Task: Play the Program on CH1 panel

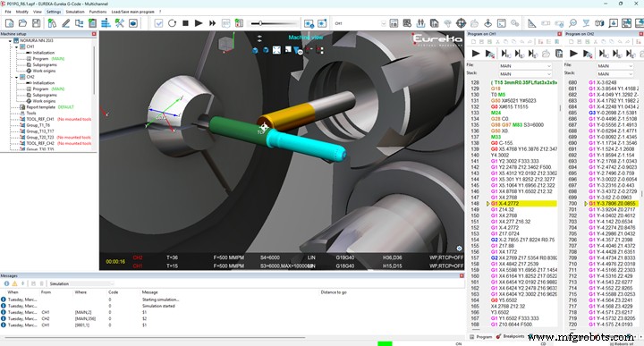Action: coord(476,54)
